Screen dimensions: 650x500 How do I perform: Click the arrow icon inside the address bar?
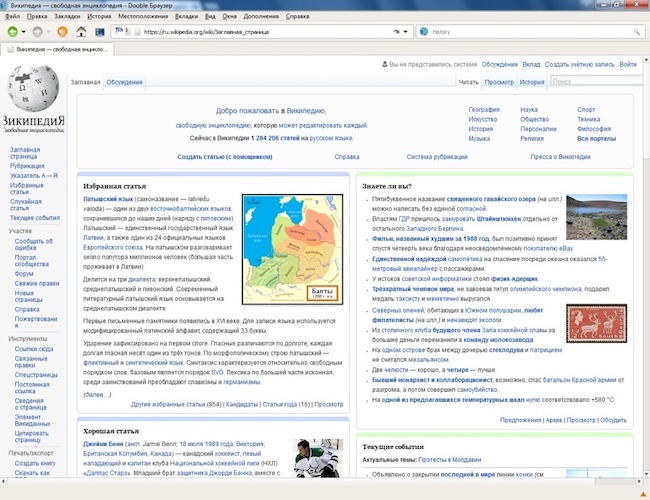pos(396,32)
